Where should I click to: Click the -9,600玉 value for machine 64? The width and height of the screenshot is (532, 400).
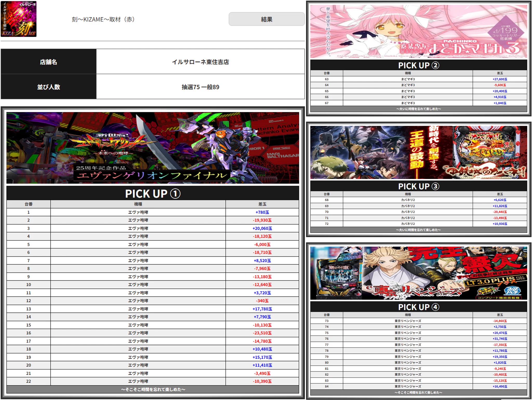click(500, 85)
